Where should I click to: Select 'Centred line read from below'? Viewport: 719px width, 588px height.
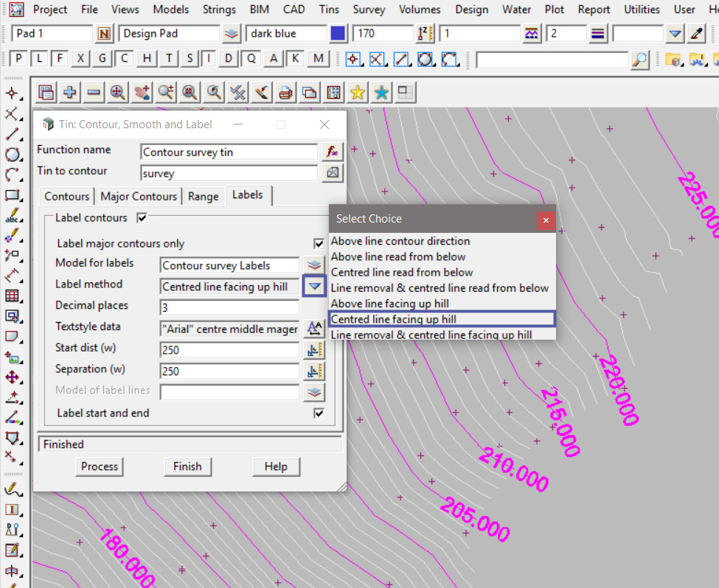pos(402,272)
